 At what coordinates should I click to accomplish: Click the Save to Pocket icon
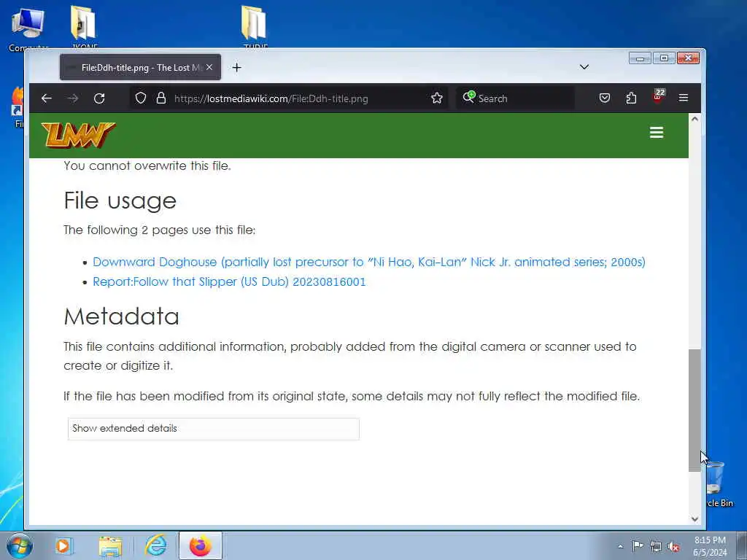point(605,98)
